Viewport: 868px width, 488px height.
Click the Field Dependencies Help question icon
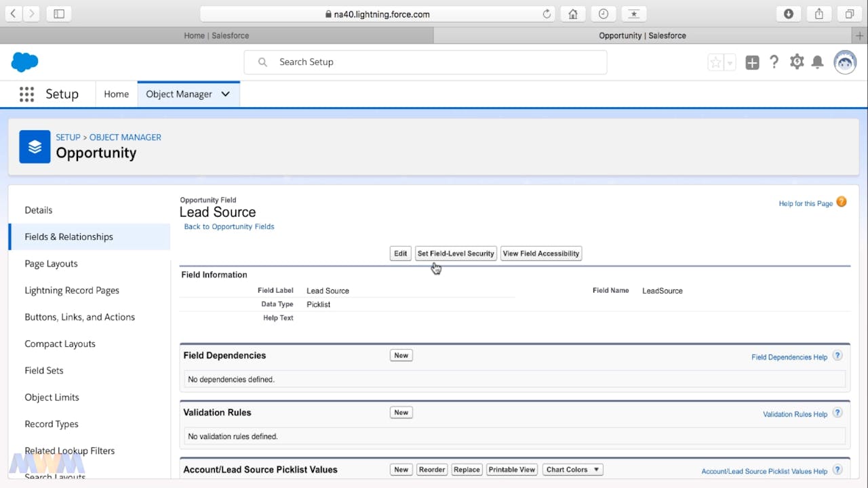[x=837, y=356]
